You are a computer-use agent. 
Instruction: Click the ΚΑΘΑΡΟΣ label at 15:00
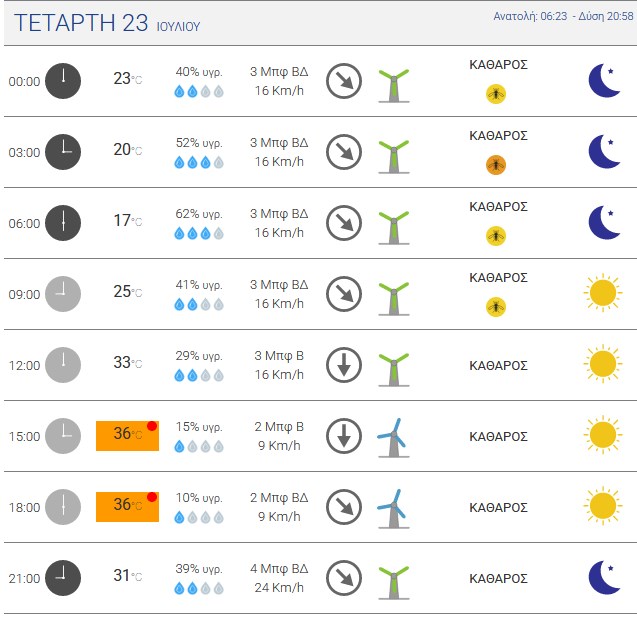click(498, 436)
